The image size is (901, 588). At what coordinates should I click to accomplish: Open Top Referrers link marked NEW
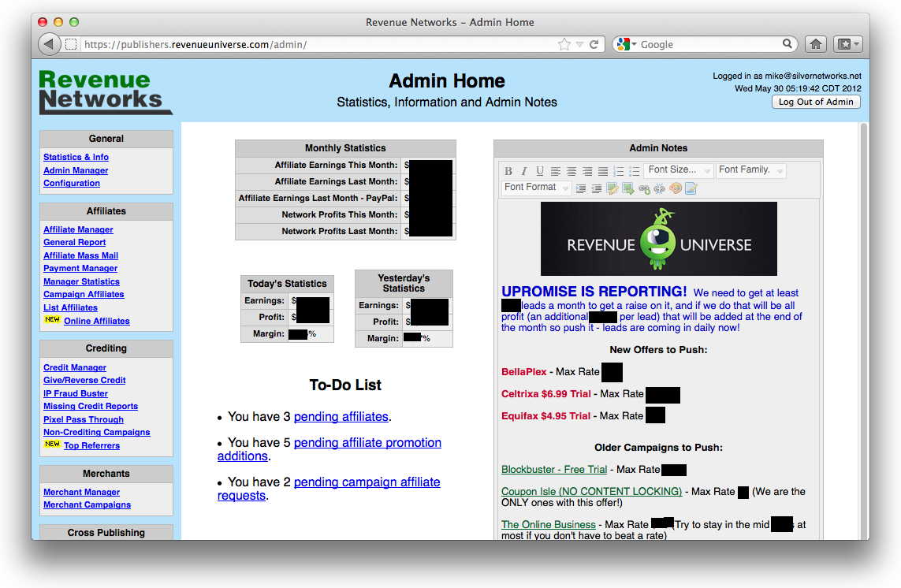point(92,445)
